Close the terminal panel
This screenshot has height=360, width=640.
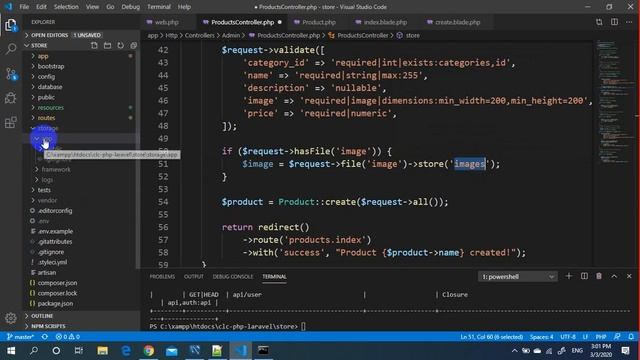coord(629,276)
